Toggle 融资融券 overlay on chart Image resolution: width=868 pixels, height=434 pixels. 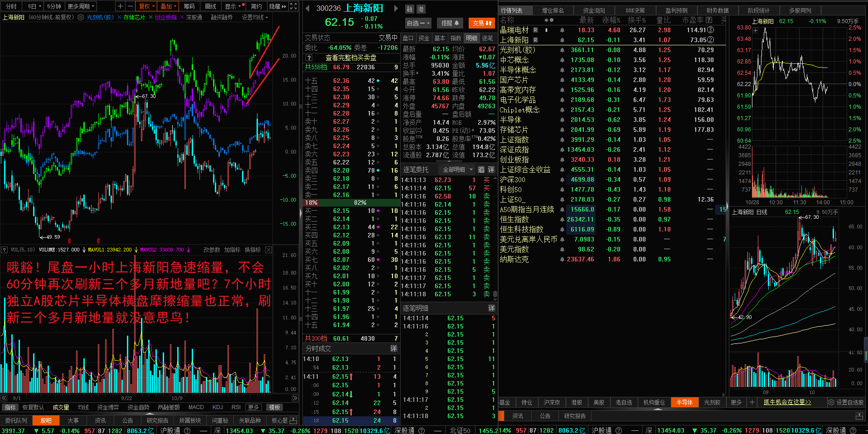coord(222,17)
